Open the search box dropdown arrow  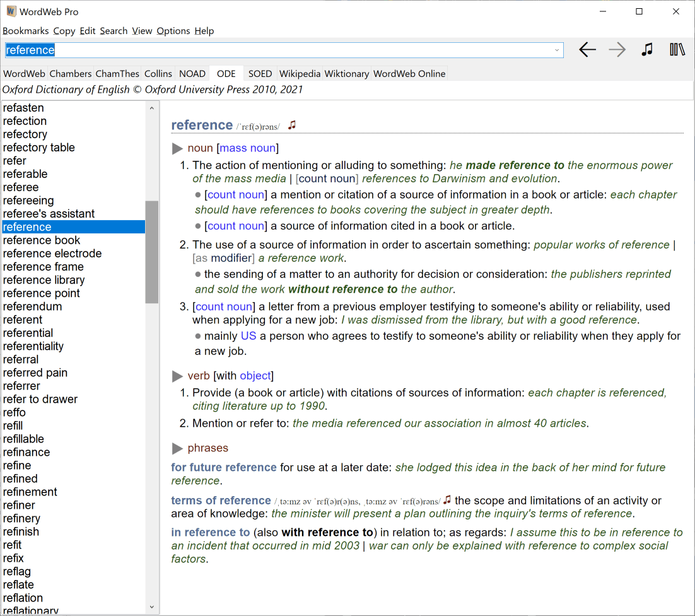(557, 50)
